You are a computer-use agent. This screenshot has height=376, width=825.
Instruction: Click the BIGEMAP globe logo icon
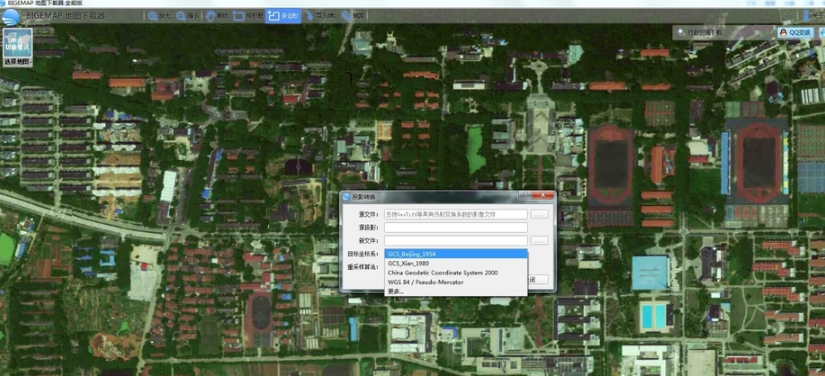pos(11,16)
